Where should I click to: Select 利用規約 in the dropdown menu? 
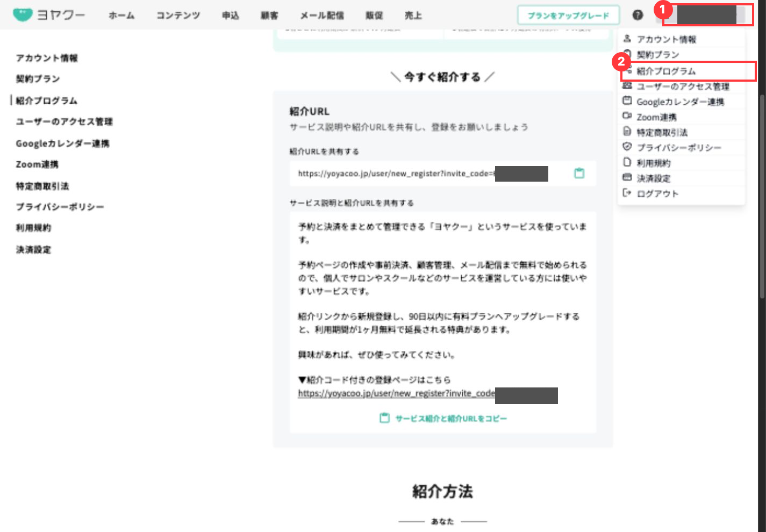pyautogui.click(x=654, y=163)
